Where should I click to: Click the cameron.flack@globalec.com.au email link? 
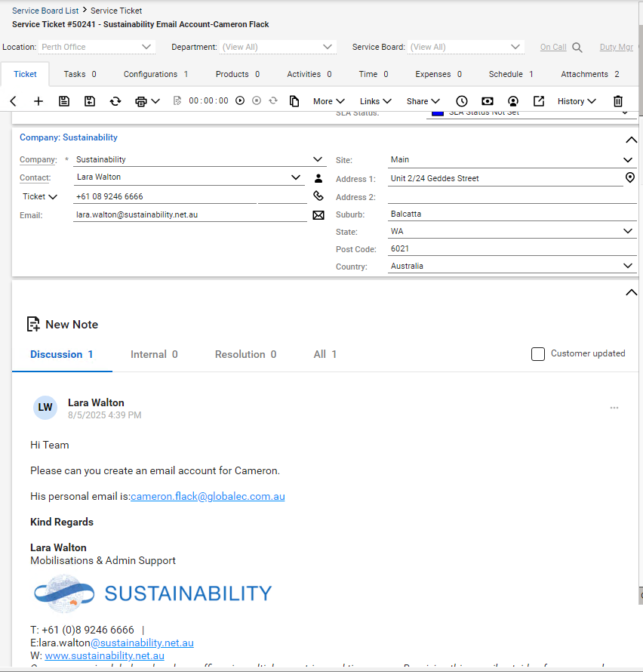[x=208, y=496]
